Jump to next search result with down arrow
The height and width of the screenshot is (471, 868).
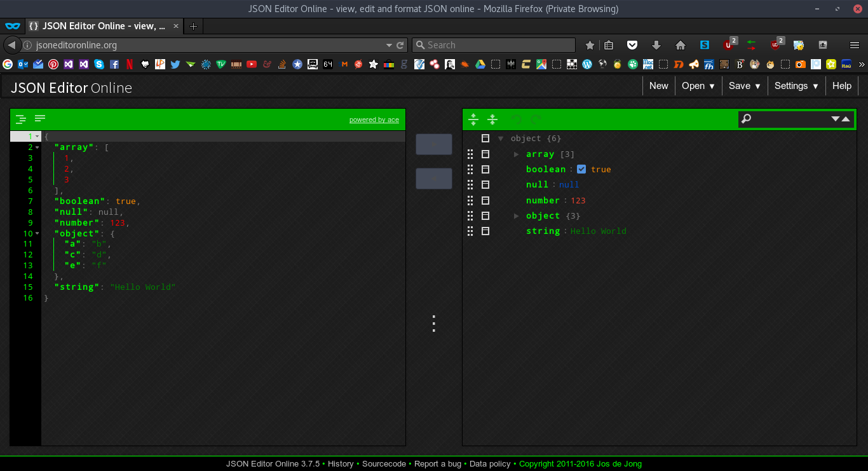click(x=836, y=119)
